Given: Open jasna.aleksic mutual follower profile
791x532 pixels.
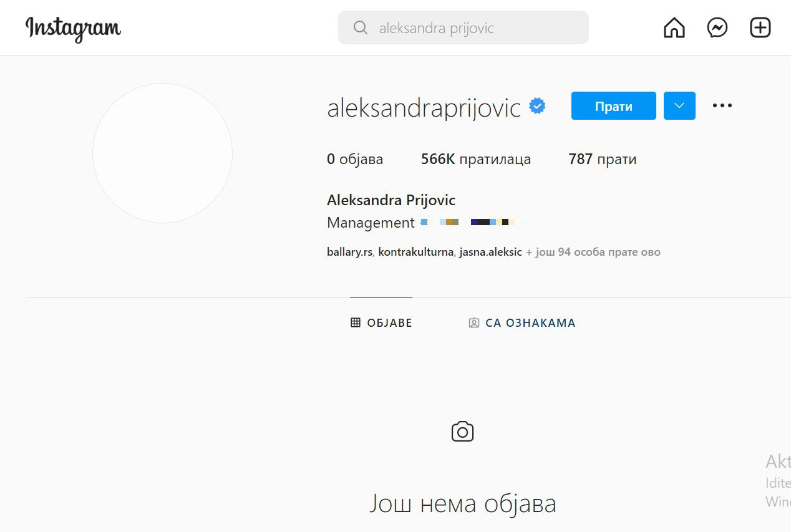Looking at the screenshot, I should [490, 253].
